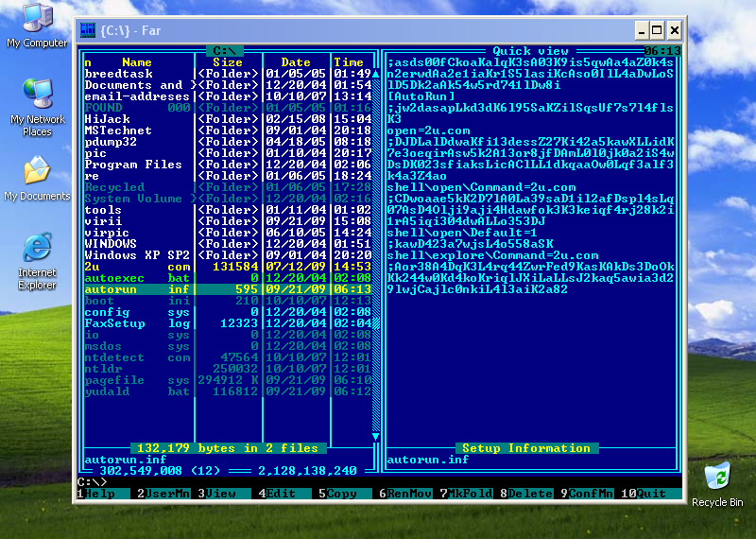The image size is (756, 539).
Task: Select the ntldr file
Action: (x=228, y=369)
